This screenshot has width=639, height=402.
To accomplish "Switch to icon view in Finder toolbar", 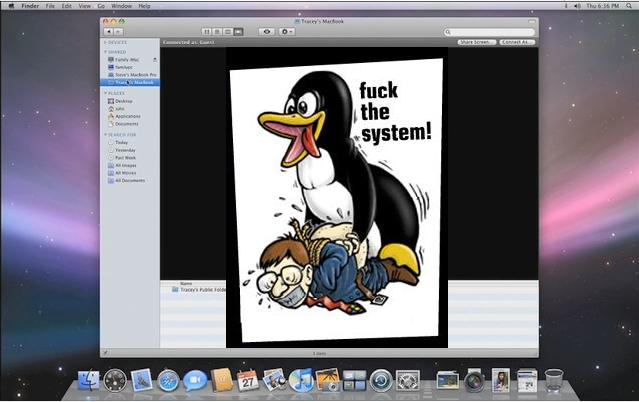I will (207, 31).
